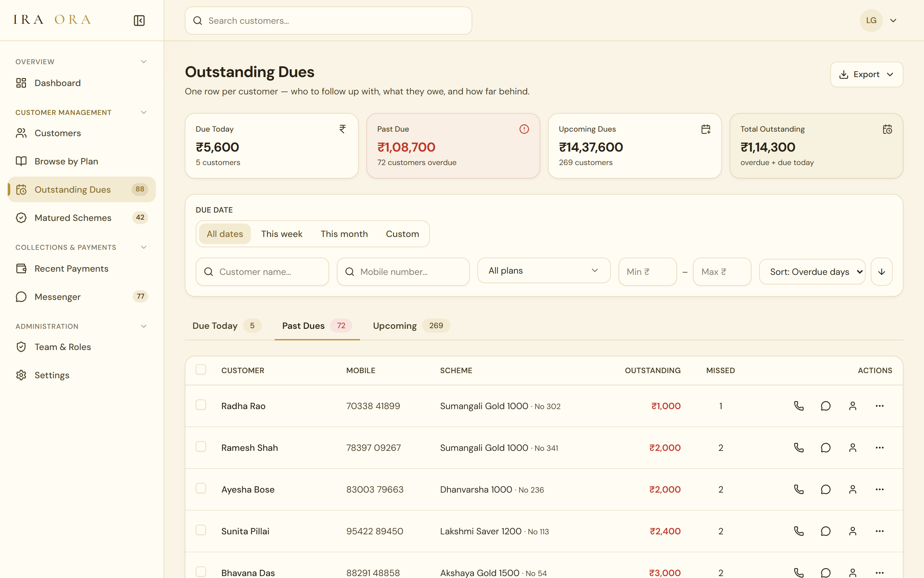Click Customer name filter field
The image size is (924, 578).
[262, 272]
